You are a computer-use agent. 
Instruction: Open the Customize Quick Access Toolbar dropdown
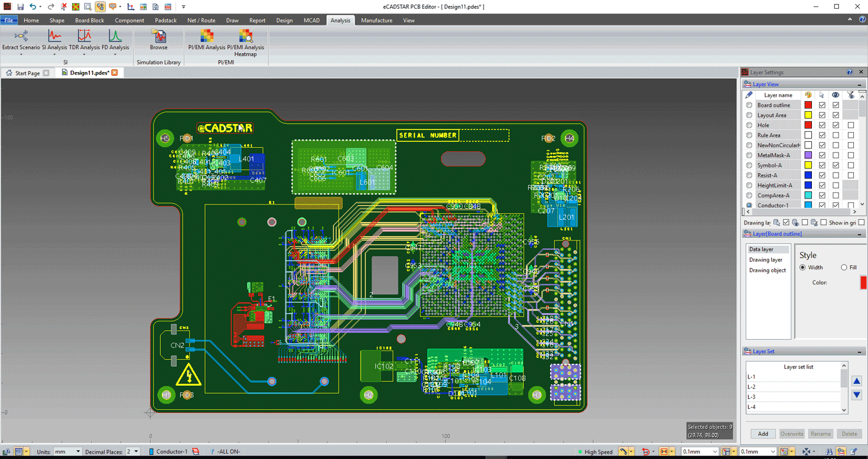point(184,6)
